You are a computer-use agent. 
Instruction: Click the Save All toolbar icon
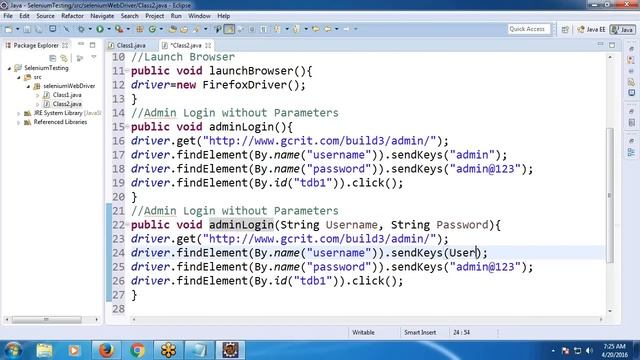click(38, 29)
